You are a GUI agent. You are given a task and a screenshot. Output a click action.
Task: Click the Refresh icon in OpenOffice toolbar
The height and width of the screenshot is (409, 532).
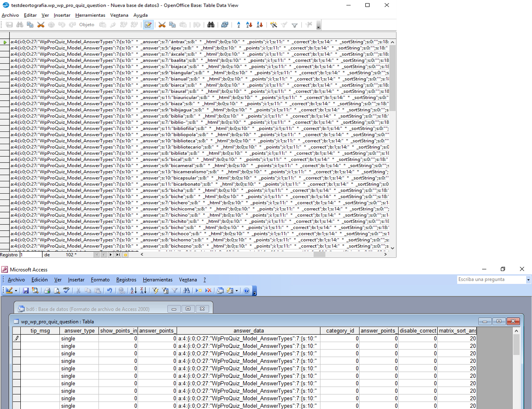[225, 25]
